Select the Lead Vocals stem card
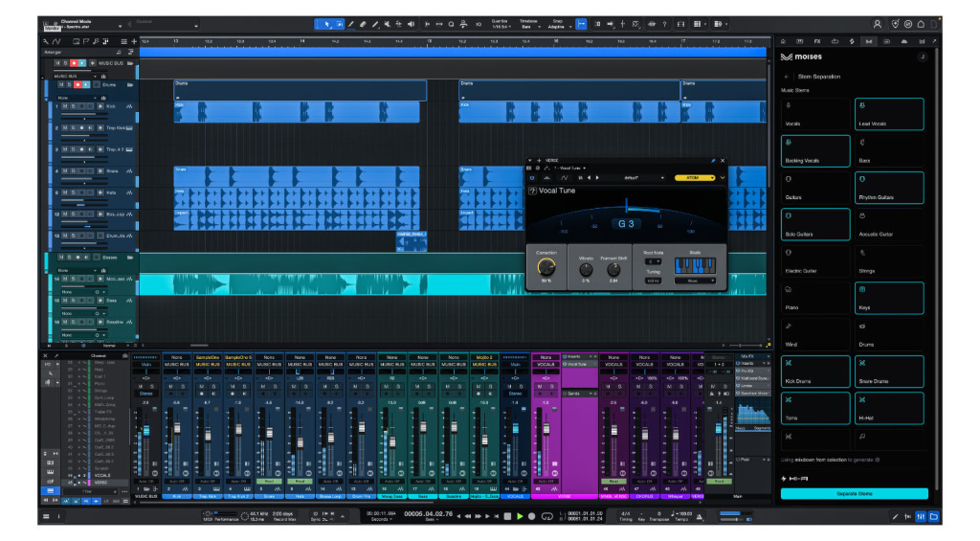980x541 pixels. tap(889, 114)
